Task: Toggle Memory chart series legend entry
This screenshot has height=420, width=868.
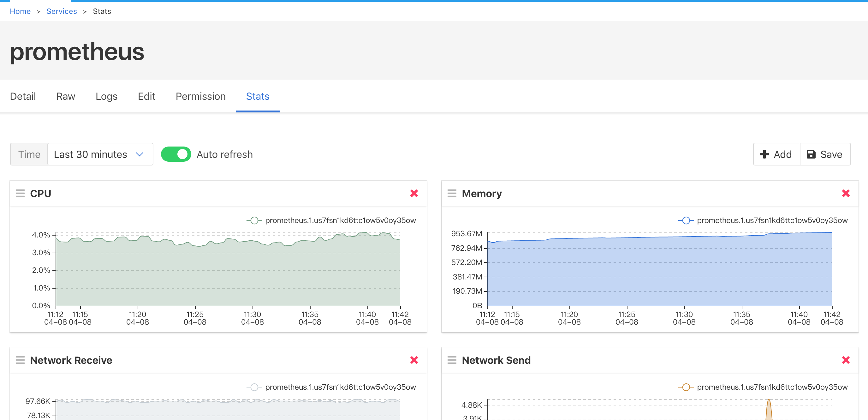Action: pos(763,220)
